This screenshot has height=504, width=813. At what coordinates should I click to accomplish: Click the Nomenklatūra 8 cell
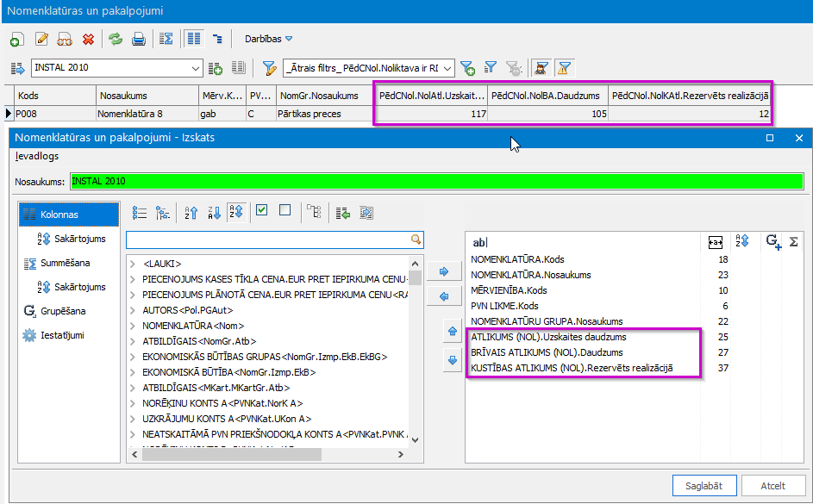click(147, 114)
